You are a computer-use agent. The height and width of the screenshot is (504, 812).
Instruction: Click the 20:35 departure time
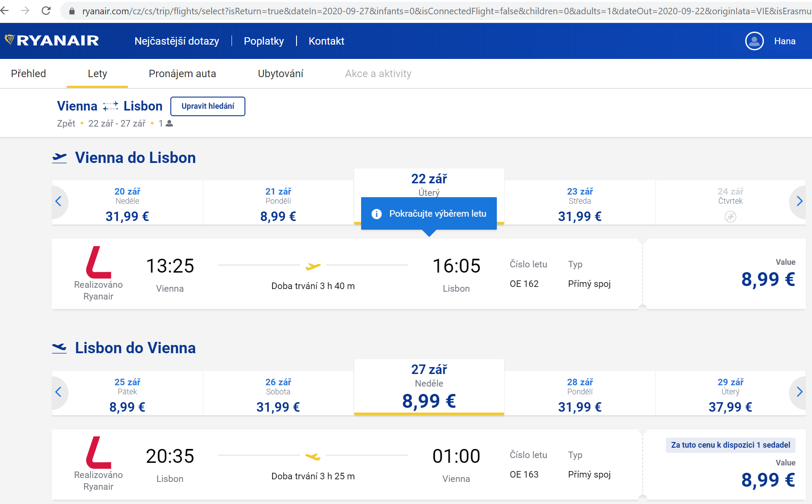click(x=170, y=456)
